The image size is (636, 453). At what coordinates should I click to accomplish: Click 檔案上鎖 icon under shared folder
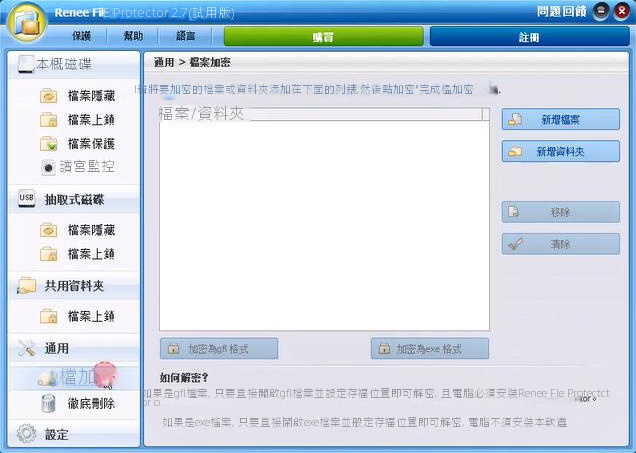[x=49, y=316]
